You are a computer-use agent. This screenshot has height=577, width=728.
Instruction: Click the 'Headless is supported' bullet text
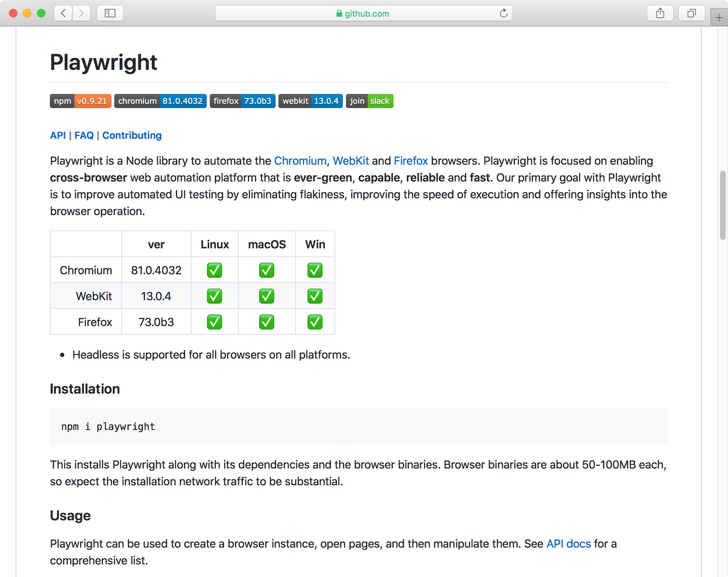[211, 355]
